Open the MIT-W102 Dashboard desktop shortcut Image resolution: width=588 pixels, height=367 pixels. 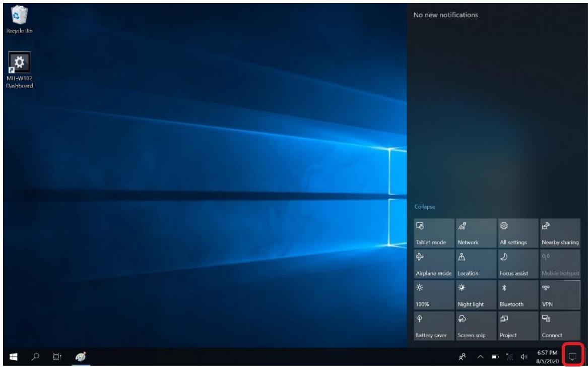click(19, 70)
